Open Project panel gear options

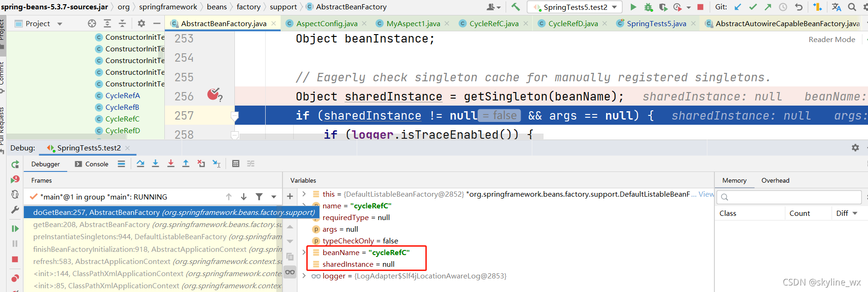pyautogui.click(x=141, y=23)
